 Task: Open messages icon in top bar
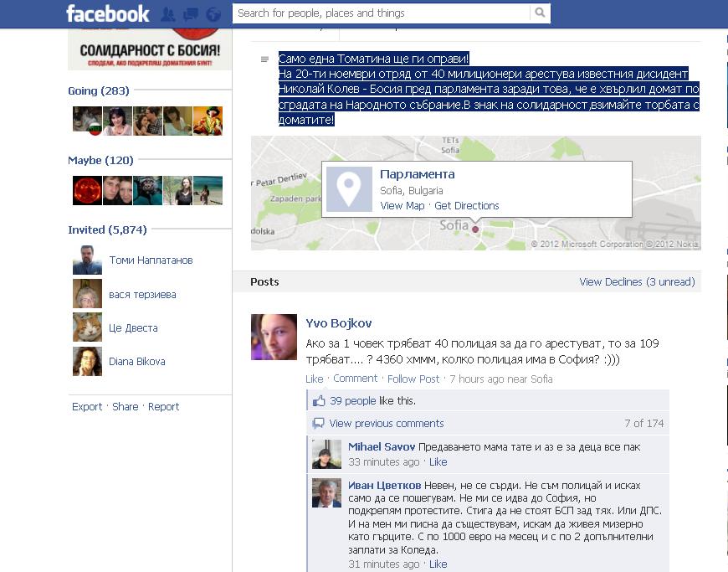191,14
